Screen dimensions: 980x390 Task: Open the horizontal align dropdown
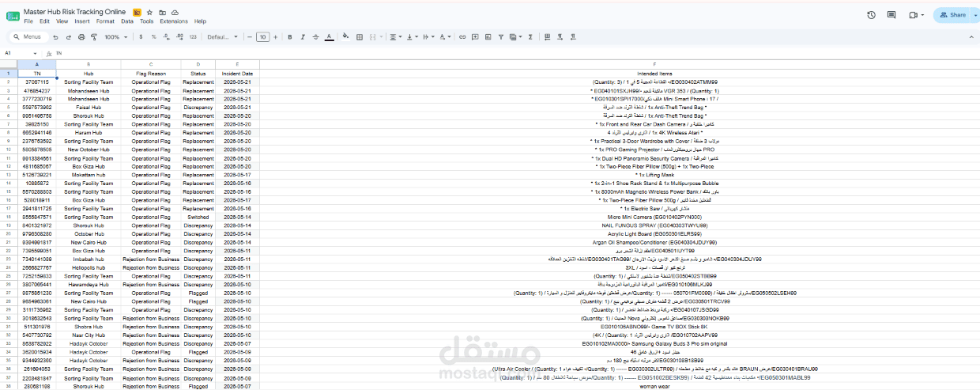pyautogui.click(x=396, y=37)
